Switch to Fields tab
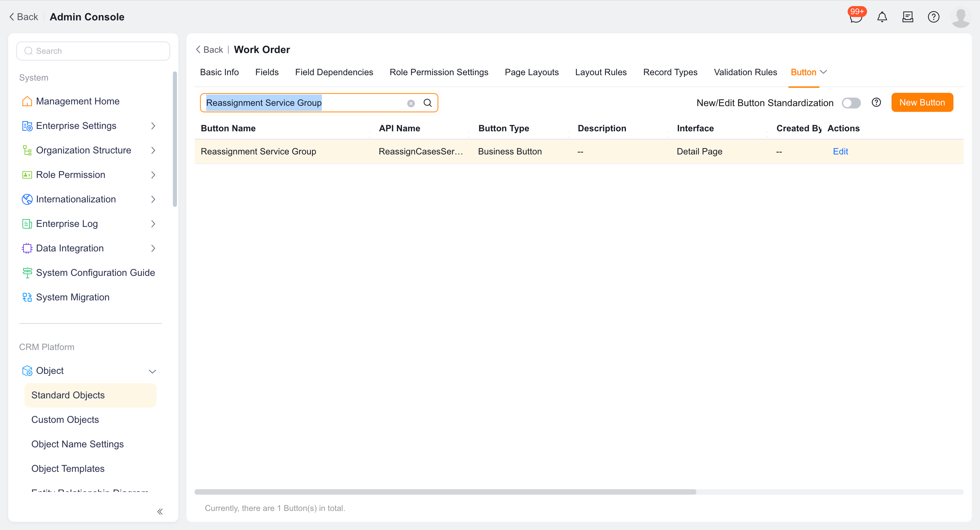This screenshot has width=980, height=530. (267, 72)
